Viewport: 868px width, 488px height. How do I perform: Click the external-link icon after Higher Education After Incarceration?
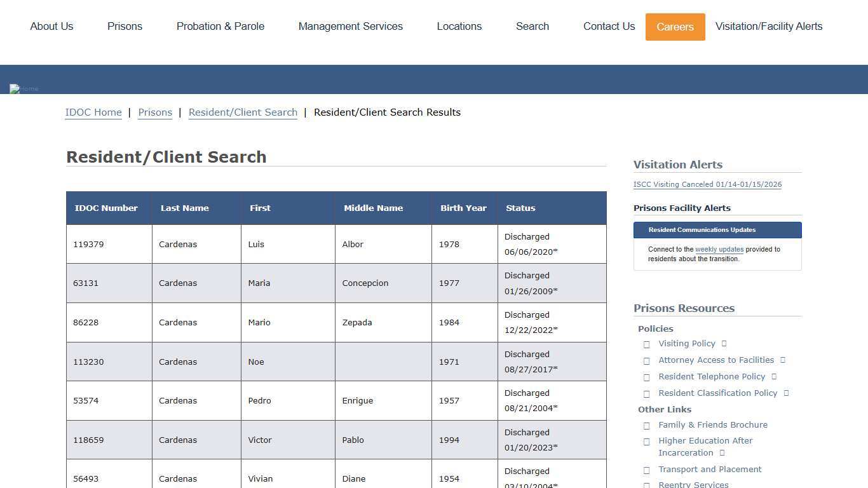721,453
